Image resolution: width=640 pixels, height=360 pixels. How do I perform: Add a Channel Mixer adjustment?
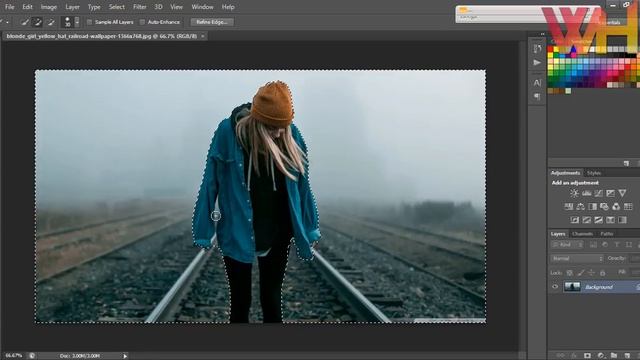[x=616, y=207]
